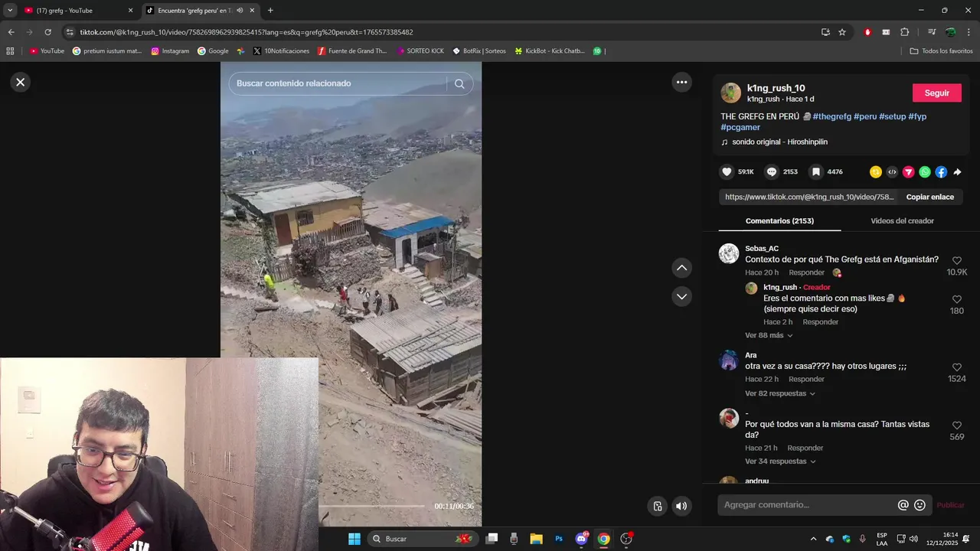Like the 'Por qué todos van' comment

coord(957,425)
